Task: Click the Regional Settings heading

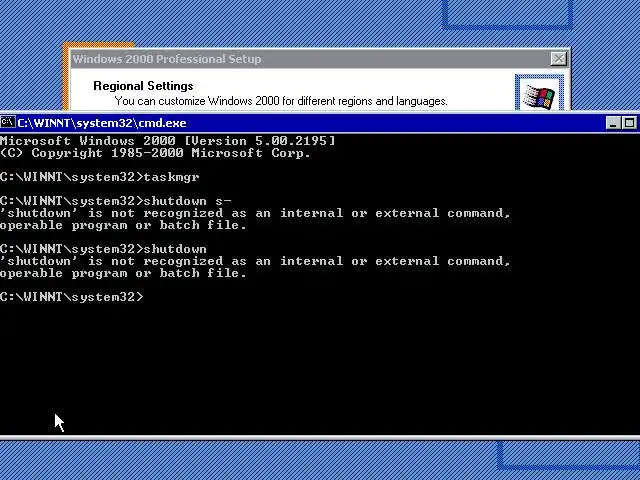Action: coord(143,86)
